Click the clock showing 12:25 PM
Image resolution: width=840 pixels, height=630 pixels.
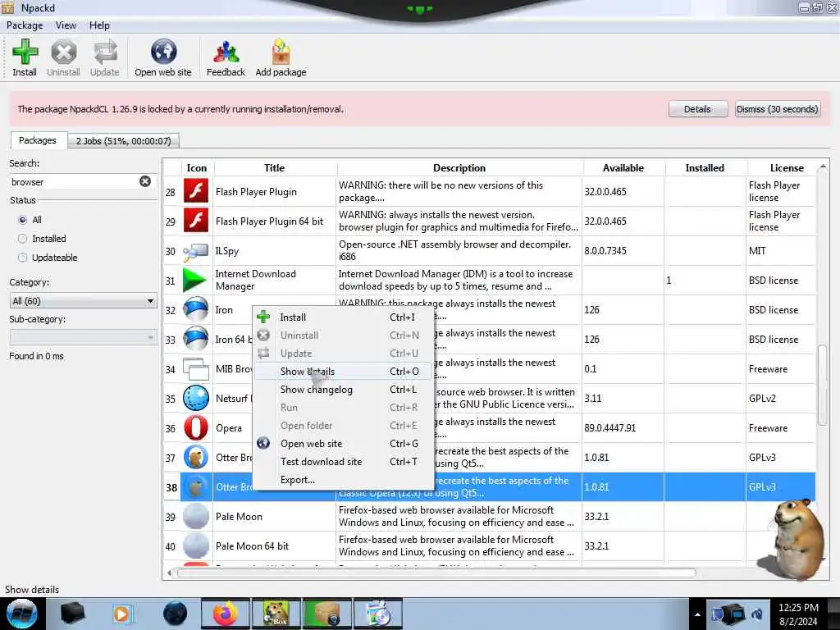(798, 608)
